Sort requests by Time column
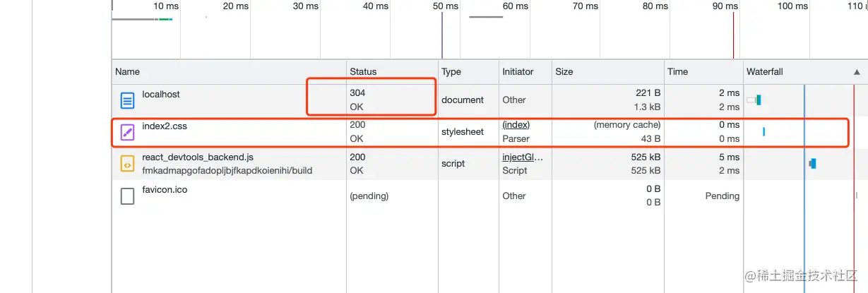Screen dimensions: 868x293 coord(677,72)
